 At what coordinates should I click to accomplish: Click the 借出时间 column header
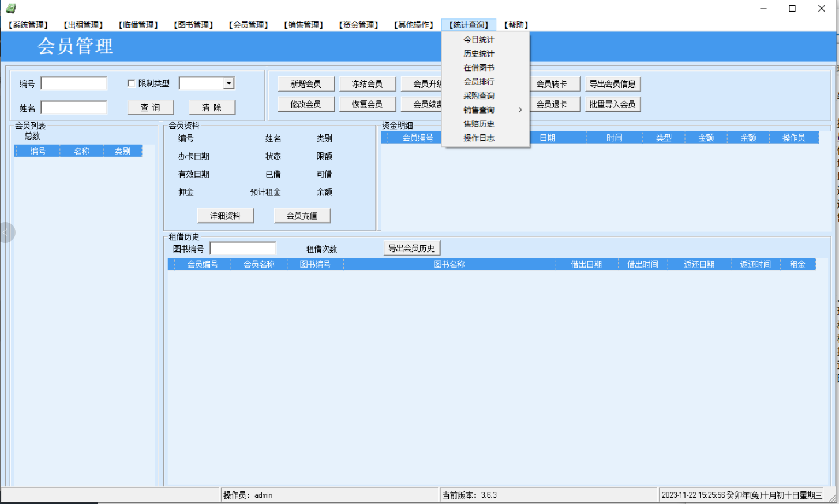coord(643,265)
